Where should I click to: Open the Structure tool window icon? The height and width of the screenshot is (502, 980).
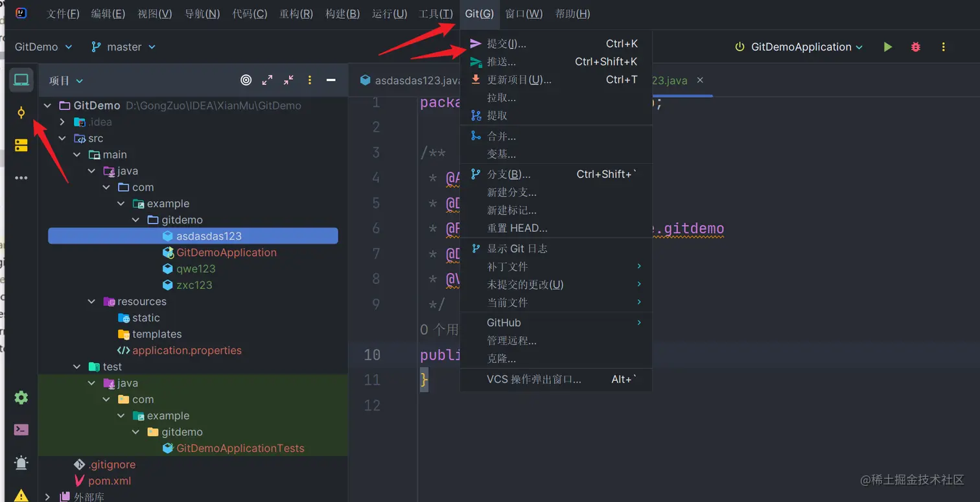(21, 145)
